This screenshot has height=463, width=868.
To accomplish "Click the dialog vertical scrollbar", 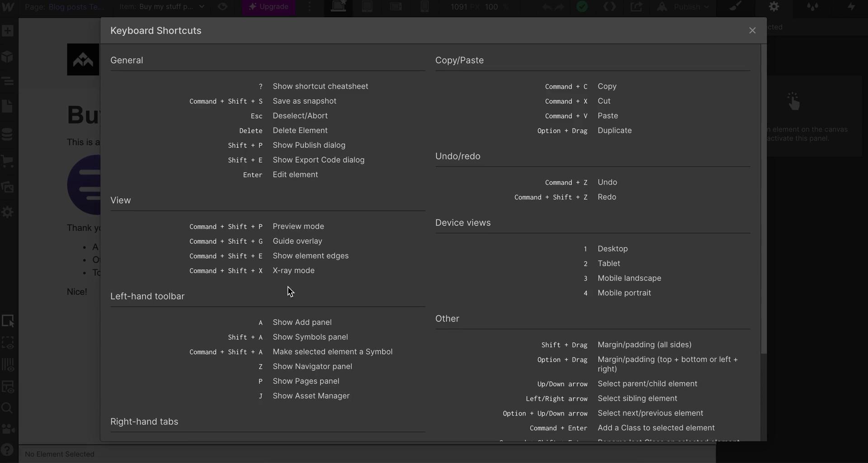I will 764,199.
